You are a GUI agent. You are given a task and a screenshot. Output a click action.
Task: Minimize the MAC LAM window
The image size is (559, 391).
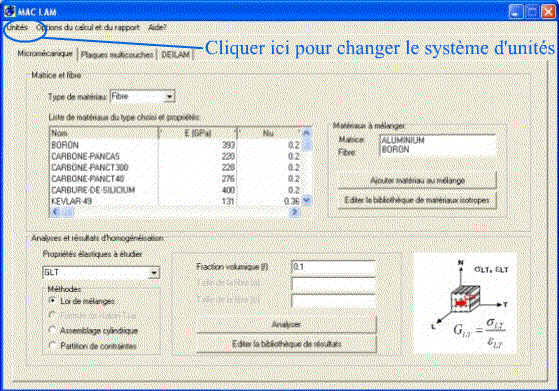[x=516, y=11]
